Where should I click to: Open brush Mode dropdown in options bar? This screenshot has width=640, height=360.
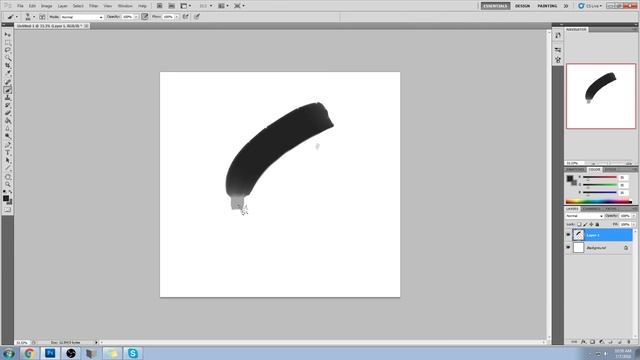coord(82,17)
